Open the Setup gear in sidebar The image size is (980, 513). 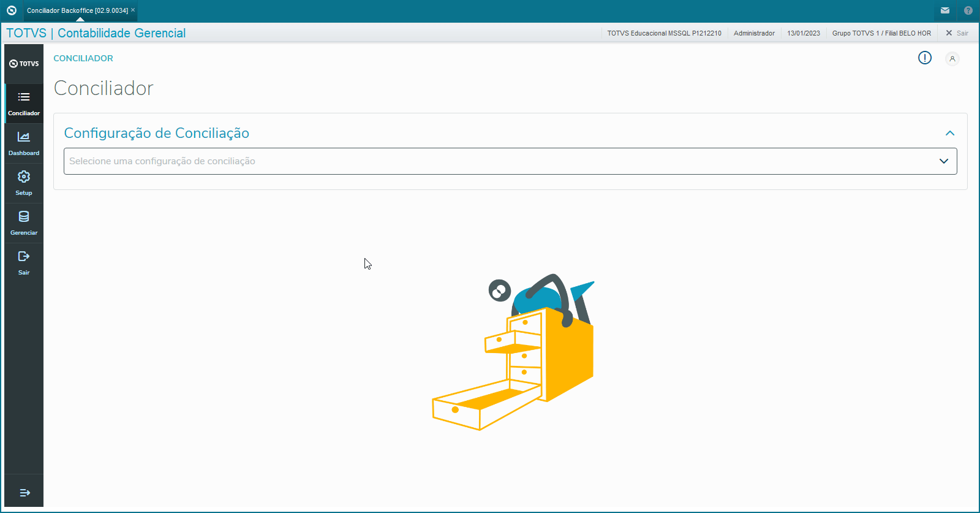[24, 183]
